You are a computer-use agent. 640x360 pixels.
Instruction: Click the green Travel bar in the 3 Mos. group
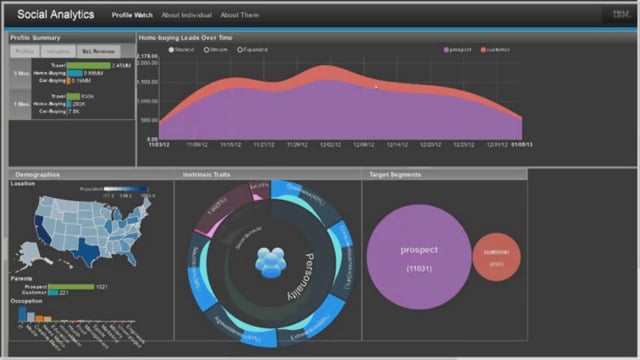click(x=89, y=66)
